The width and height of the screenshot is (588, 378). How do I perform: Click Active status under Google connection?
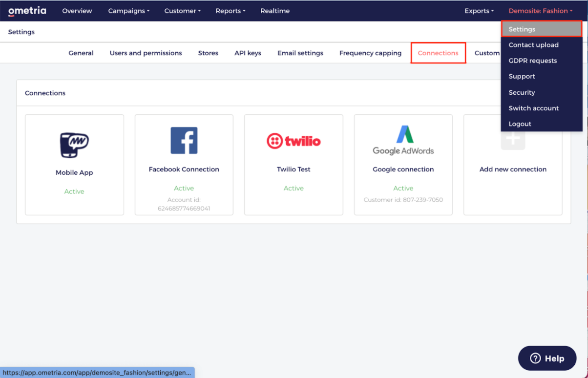point(403,188)
